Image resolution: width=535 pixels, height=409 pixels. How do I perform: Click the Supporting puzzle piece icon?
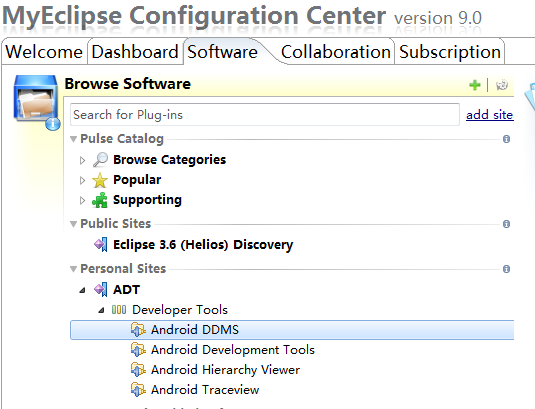pos(100,200)
